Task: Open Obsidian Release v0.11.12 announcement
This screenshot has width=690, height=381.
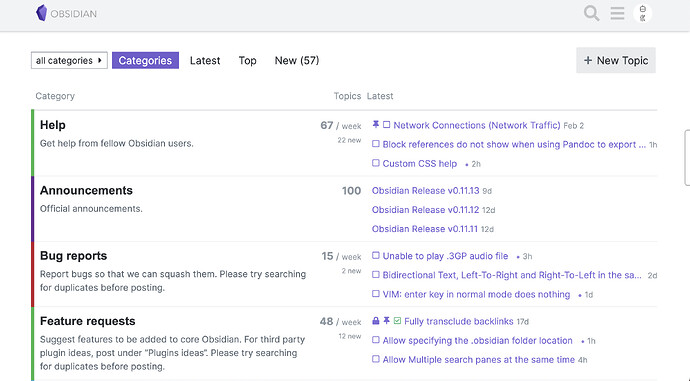Action: tap(425, 210)
